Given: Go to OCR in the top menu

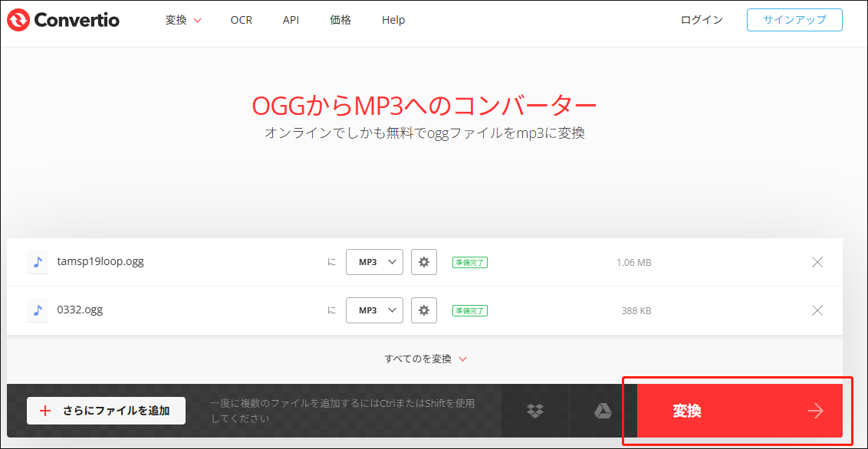Looking at the screenshot, I should click(242, 21).
